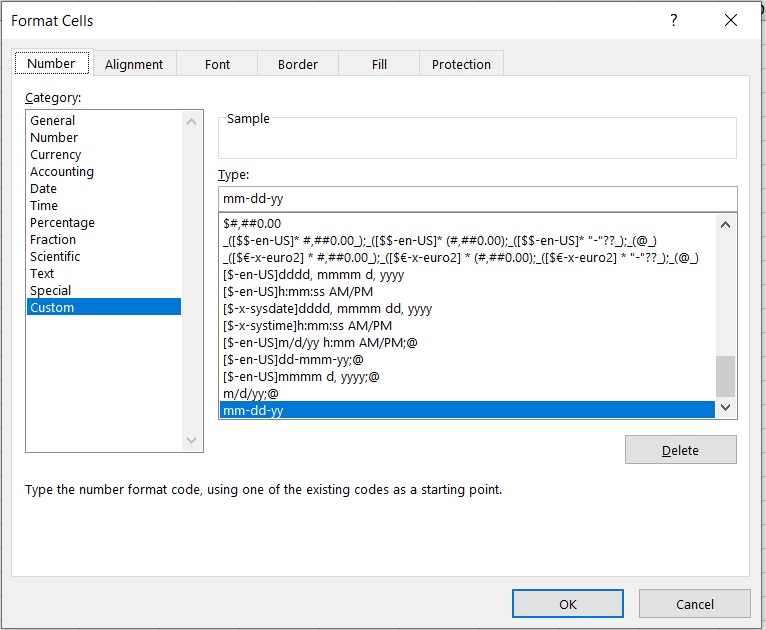Open the Border tab
Screen dimensions: 766x630
[x=298, y=64]
